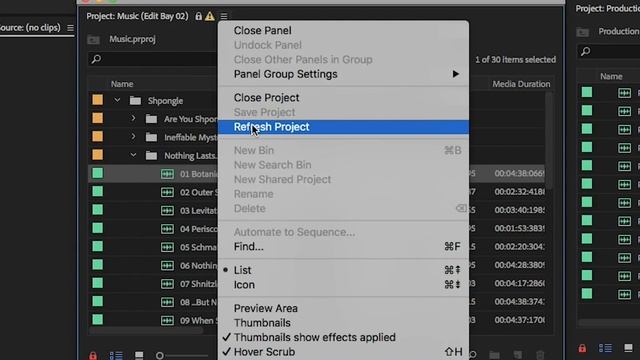
Task: Select List view option in the menu
Action: pos(242,270)
